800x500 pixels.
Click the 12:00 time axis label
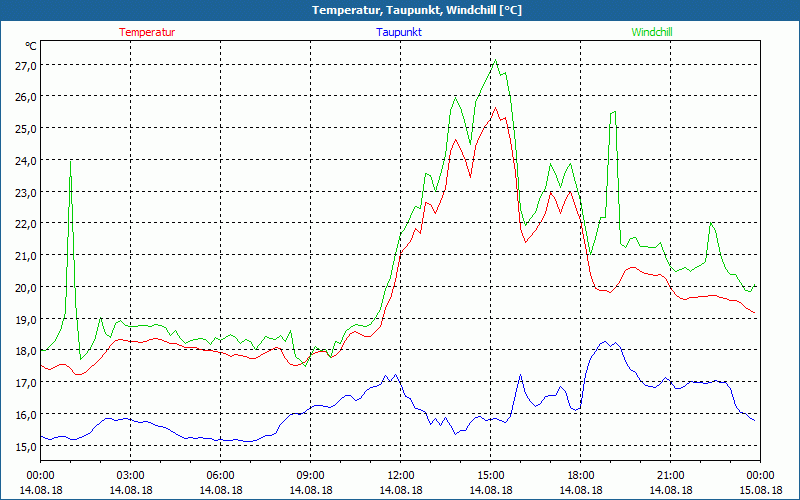pyautogui.click(x=400, y=475)
